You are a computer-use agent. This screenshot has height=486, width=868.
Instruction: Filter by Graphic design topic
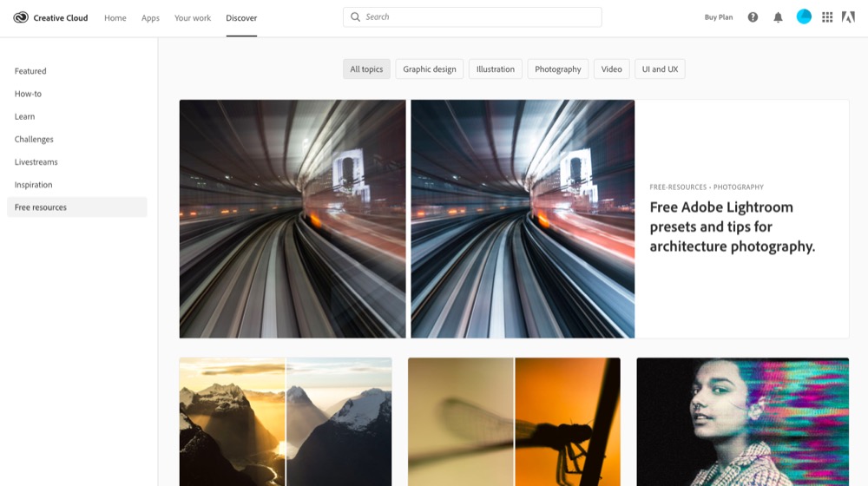coord(430,69)
